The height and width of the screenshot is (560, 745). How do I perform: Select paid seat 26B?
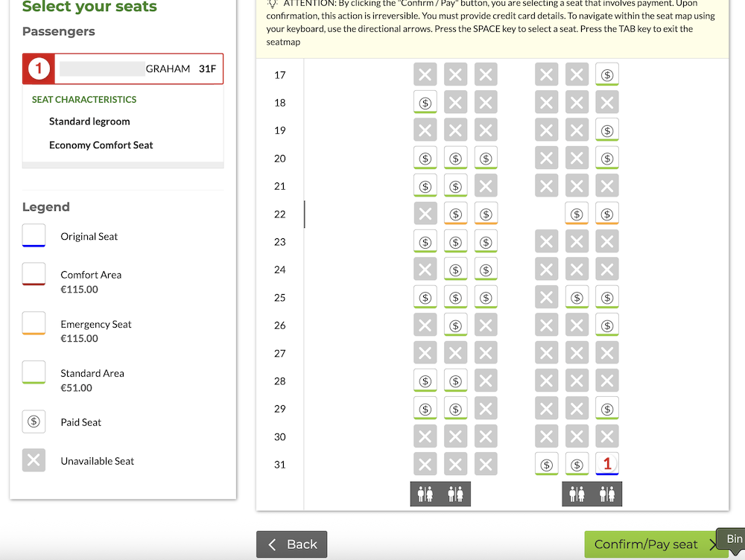point(456,325)
